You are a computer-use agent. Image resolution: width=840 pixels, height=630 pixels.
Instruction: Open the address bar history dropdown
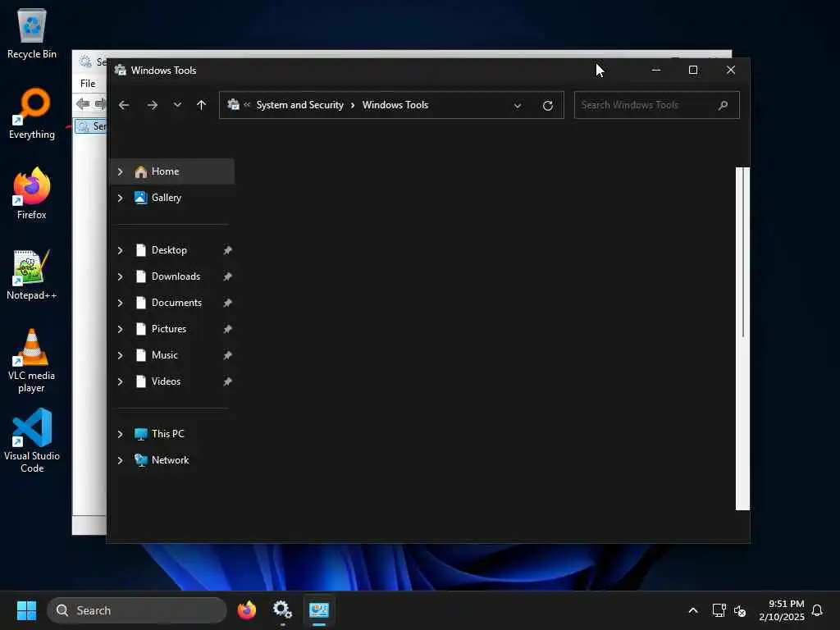[x=517, y=106]
